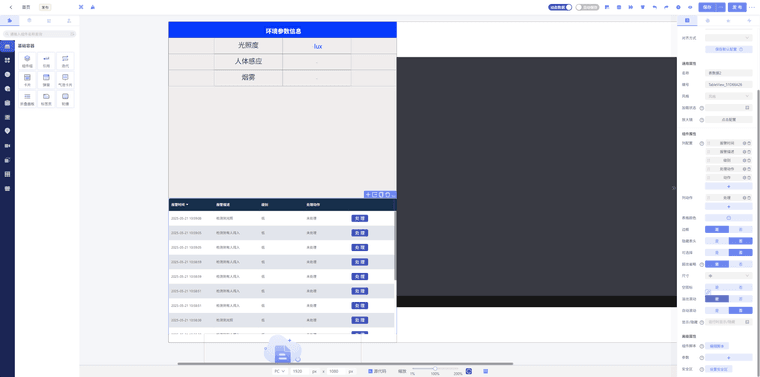Pick the 轮播 component

click(65, 99)
